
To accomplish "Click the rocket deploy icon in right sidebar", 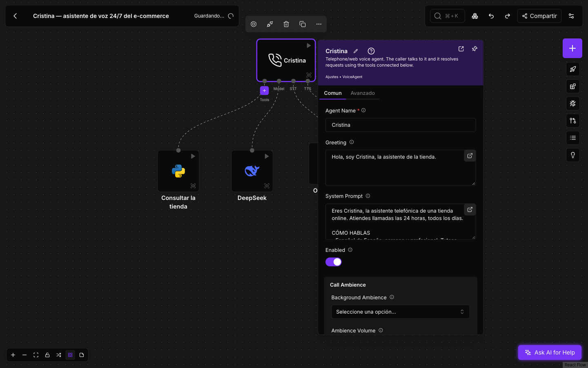I will point(573,69).
